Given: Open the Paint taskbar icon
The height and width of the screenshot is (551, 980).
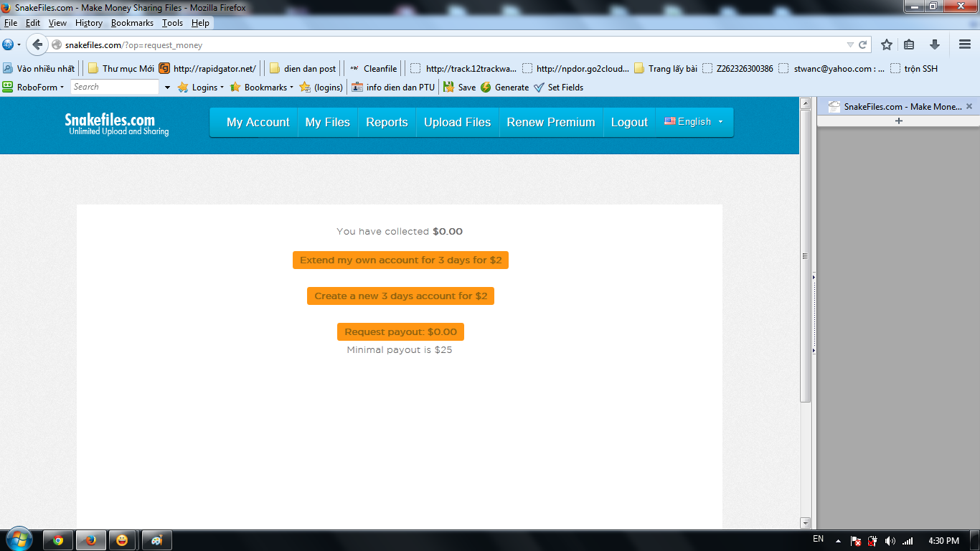Looking at the screenshot, I should (x=157, y=540).
